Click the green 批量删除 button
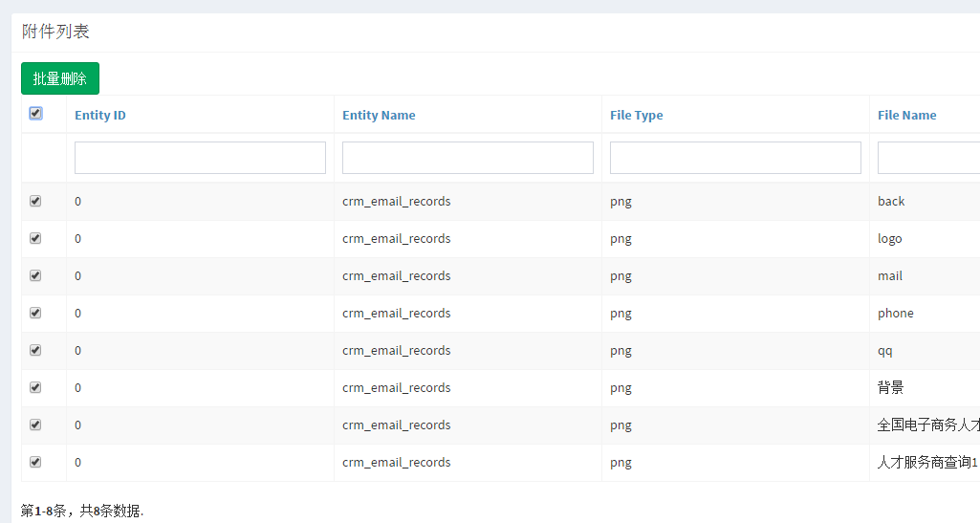Image resolution: width=980 pixels, height=523 pixels. pos(60,78)
